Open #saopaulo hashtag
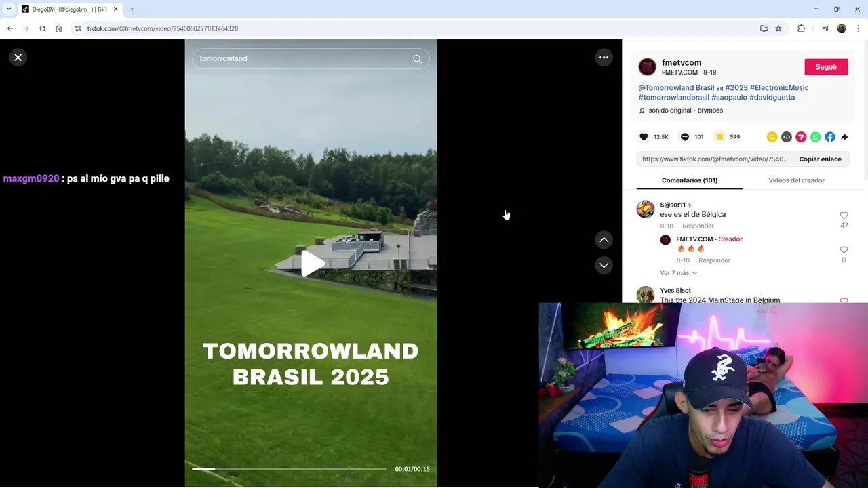 pyautogui.click(x=729, y=98)
